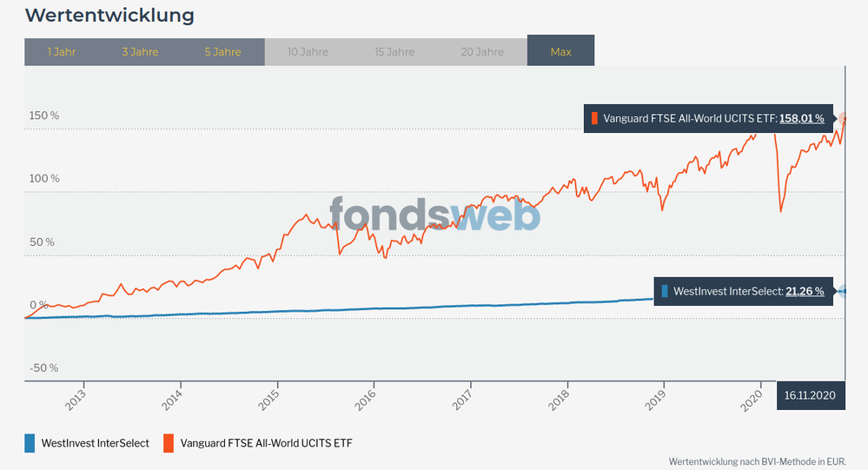868x470 pixels.
Task: Click the blue WestInvest InterSelect legend swatch
Action: pos(31,443)
